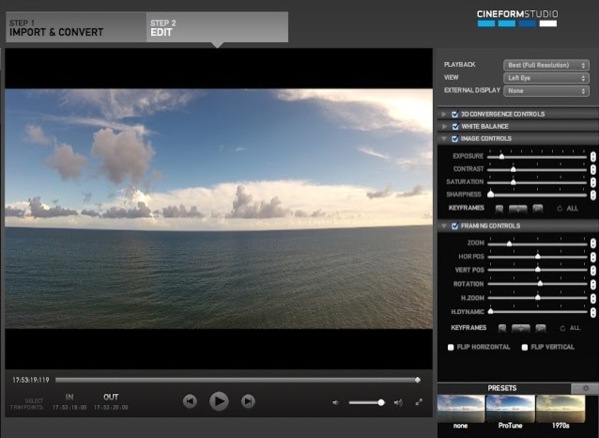The image size is (599, 438).
Task: Disable 3D Convergence Controls checkbox
Action: click(x=455, y=114)
